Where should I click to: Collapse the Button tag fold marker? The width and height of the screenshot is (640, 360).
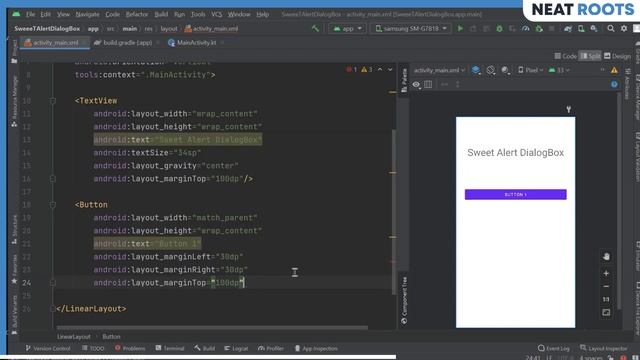click(x=53, y=204)
